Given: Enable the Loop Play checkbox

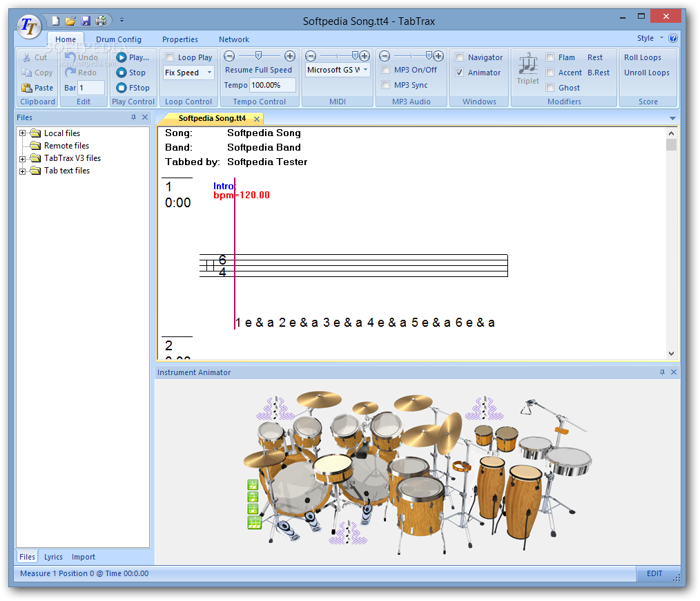Looking at the screenshot, I should [x=170, y=57].
